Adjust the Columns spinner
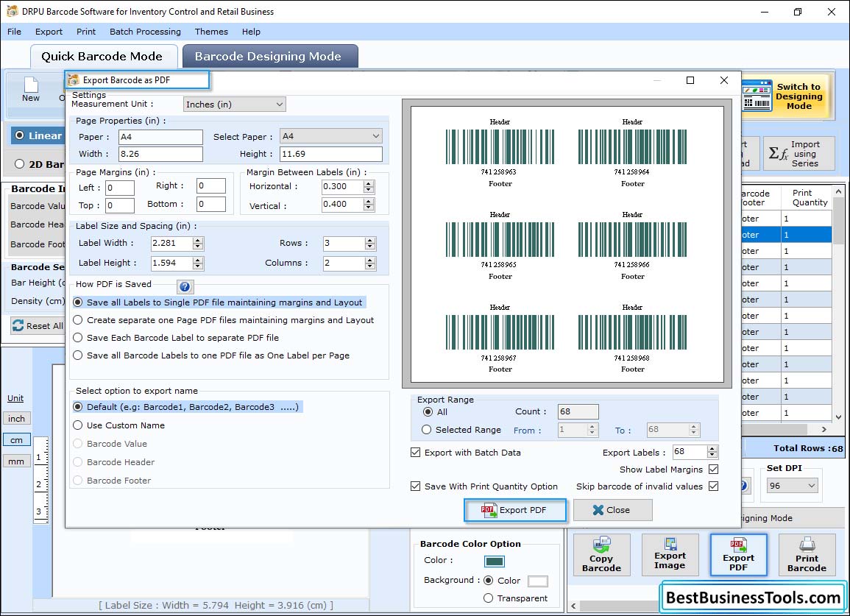 point(370,263)
